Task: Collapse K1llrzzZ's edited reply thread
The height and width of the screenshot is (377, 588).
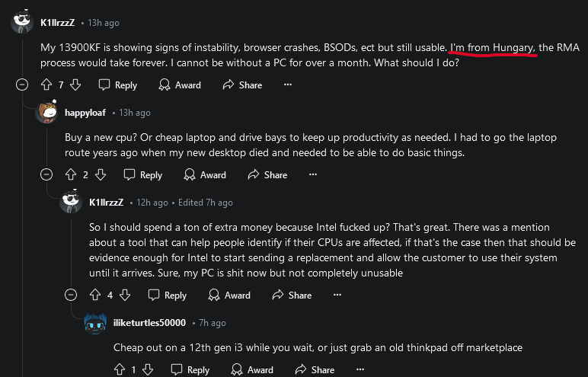Action: [71, 296]
